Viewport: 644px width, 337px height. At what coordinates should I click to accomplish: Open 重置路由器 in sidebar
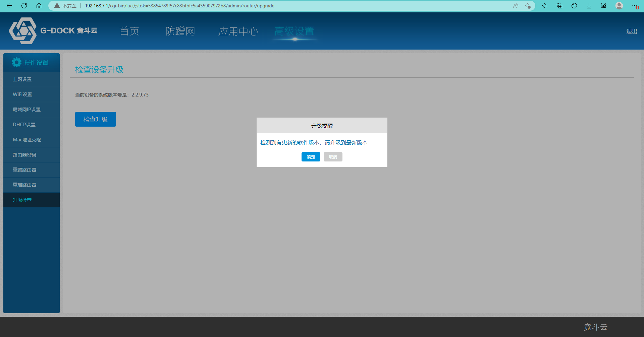[32, 170]
